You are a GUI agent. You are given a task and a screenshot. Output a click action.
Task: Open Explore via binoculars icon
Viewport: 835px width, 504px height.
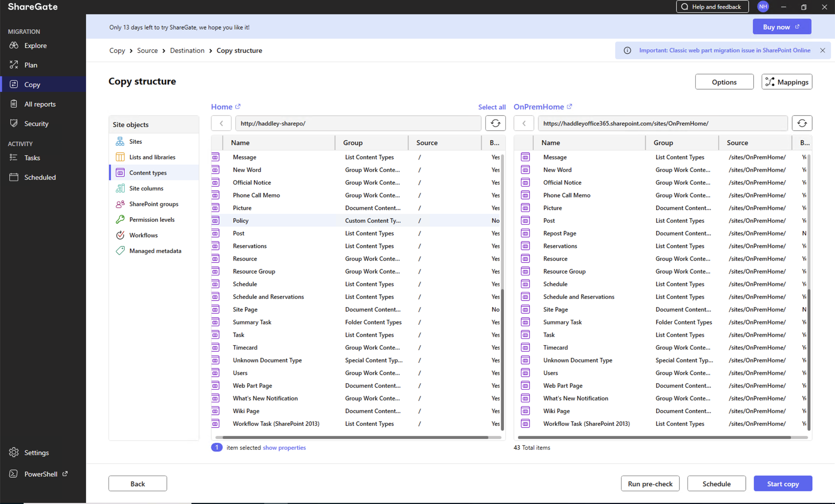[x=14, y=45]
